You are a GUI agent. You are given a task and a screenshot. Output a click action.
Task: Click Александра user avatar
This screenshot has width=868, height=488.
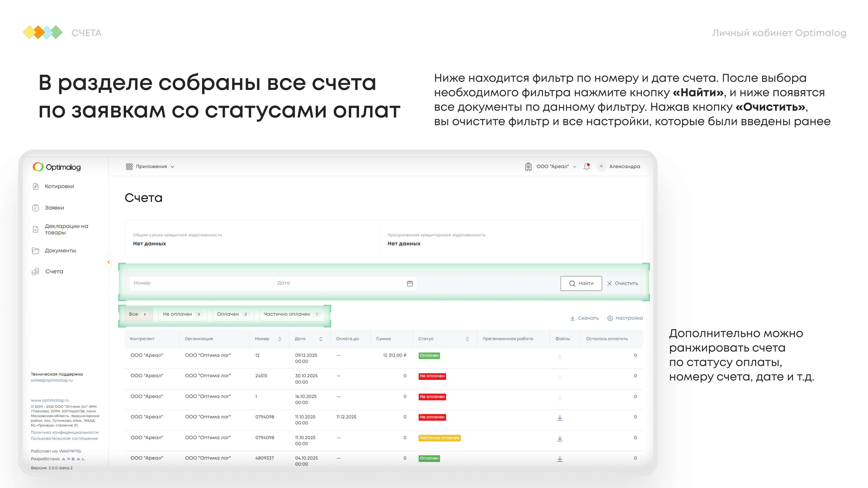[x=601, y=166]
